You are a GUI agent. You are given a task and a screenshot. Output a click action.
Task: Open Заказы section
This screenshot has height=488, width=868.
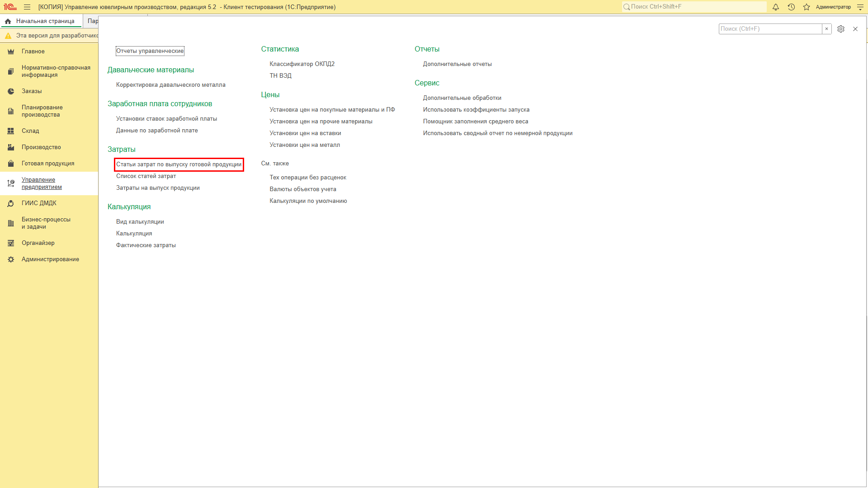tap(32, 91)
